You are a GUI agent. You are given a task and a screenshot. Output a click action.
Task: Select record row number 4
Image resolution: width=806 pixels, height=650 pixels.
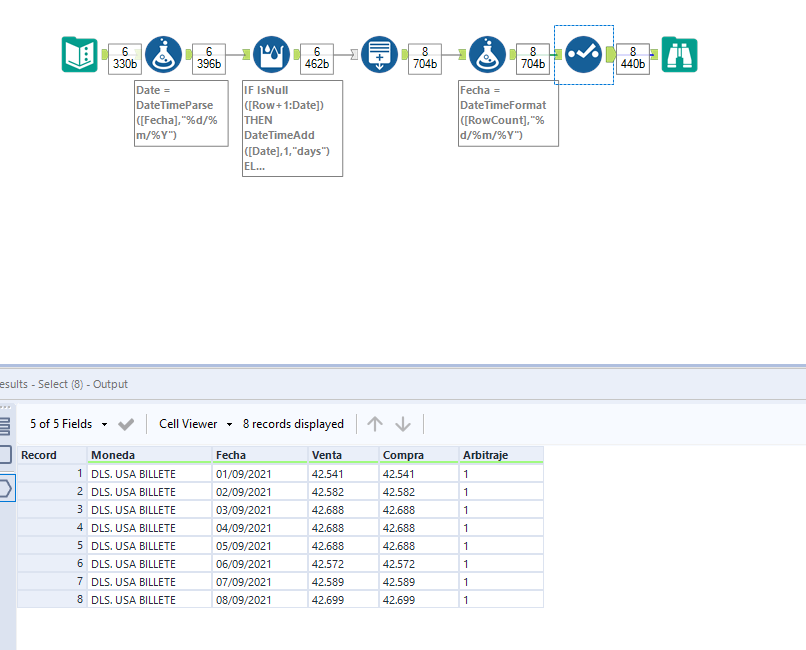[x=52, y=528]
